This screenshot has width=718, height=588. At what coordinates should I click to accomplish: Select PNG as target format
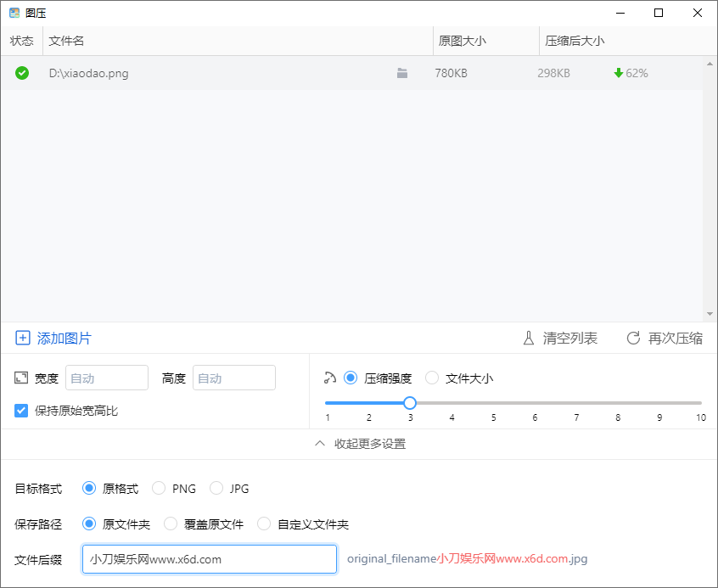[159, 488]
